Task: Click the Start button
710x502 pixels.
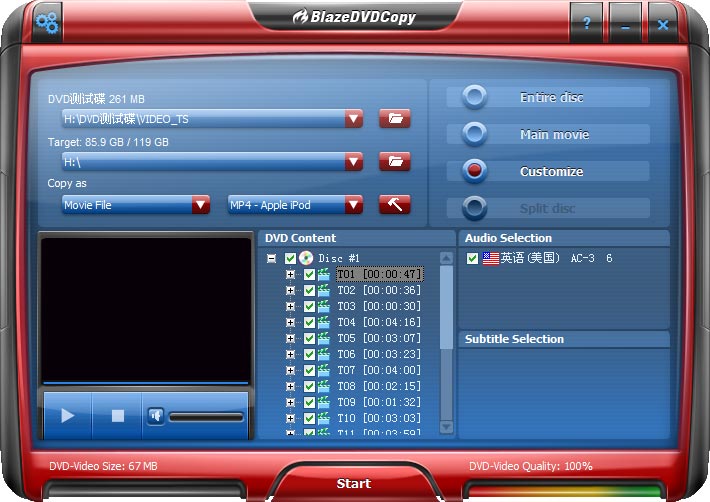Action: pos(354,483)
